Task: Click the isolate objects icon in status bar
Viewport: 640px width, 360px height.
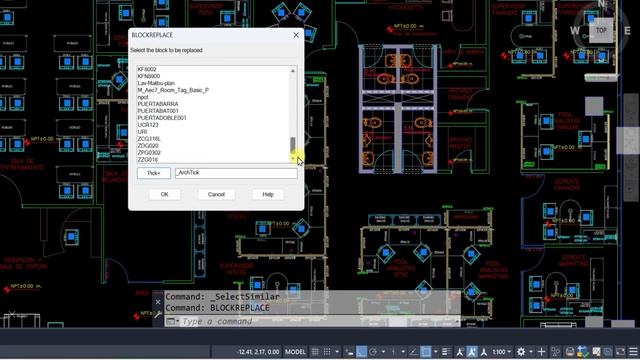Action: pyautogui.click(x=556, y=351)
